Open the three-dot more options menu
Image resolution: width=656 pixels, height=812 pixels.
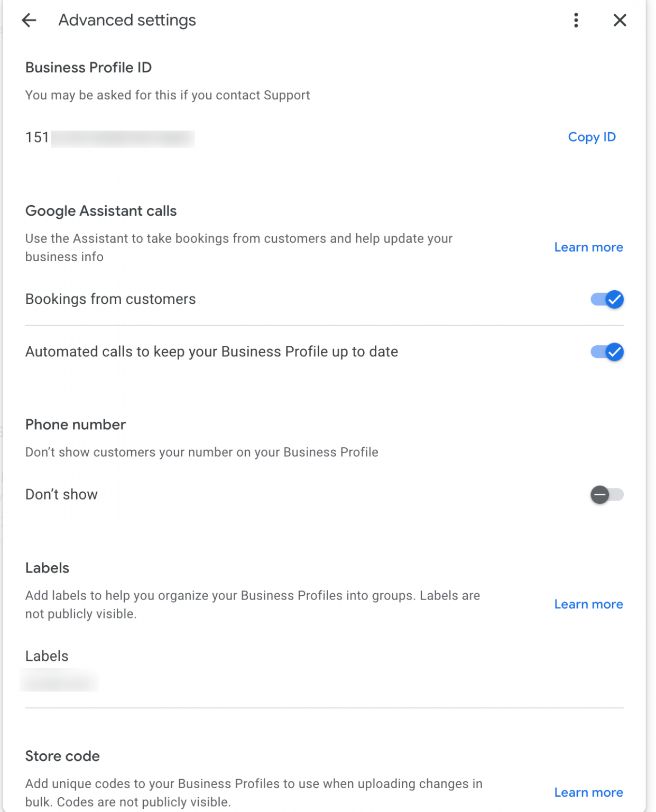(x=576, y=21)
